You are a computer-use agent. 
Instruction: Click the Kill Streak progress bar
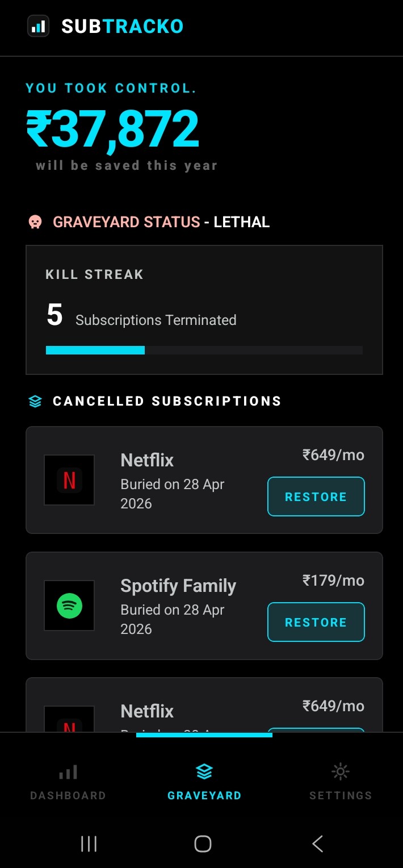204,350
